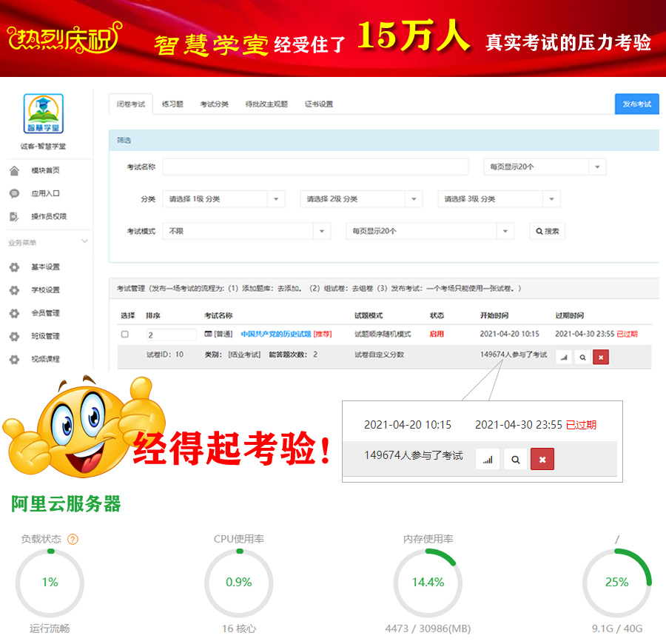Open 模块首页 via its home icon

click(14, 171)
